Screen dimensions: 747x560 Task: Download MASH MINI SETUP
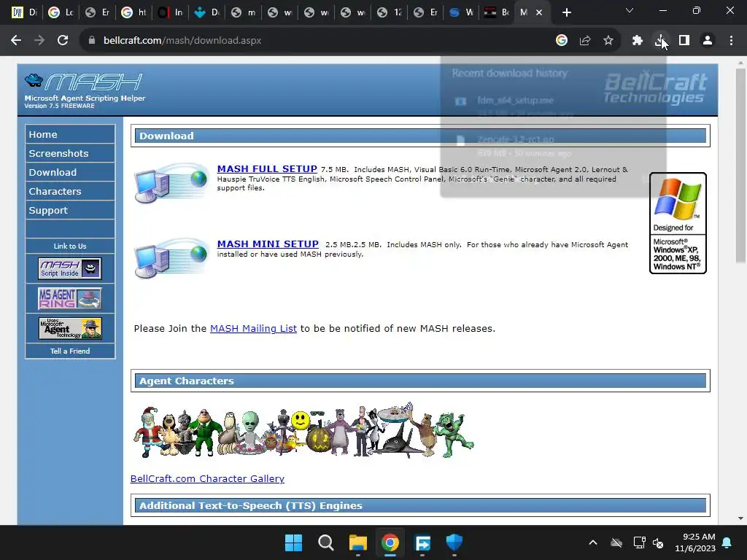(268, 244)
